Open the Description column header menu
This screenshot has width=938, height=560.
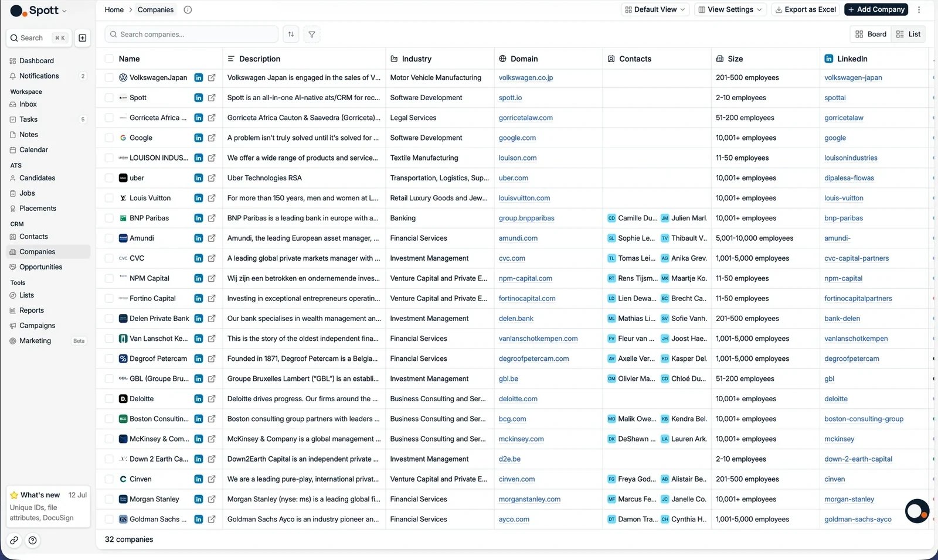[304, 59]
